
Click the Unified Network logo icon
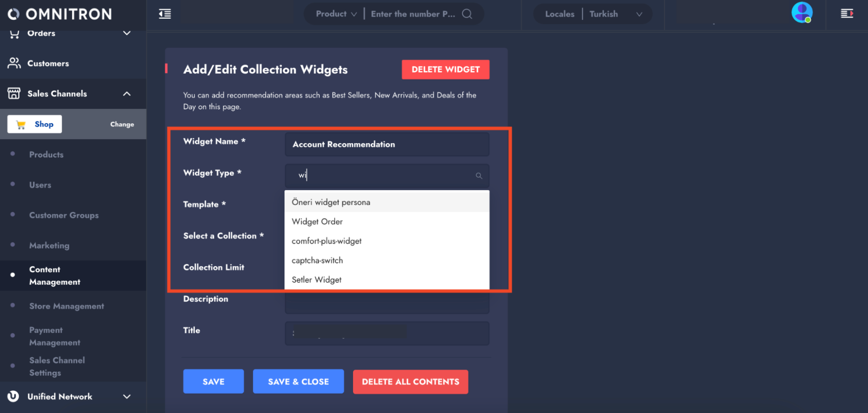13,396
